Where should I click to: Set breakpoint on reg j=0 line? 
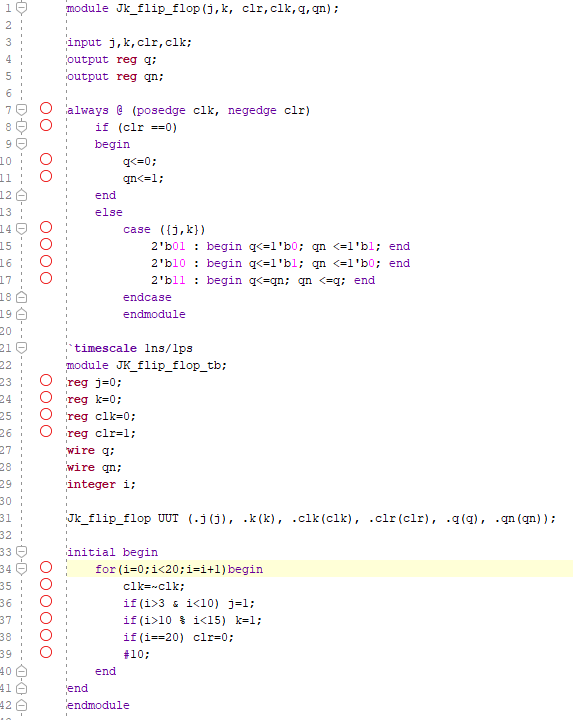[x=46, y=380]
